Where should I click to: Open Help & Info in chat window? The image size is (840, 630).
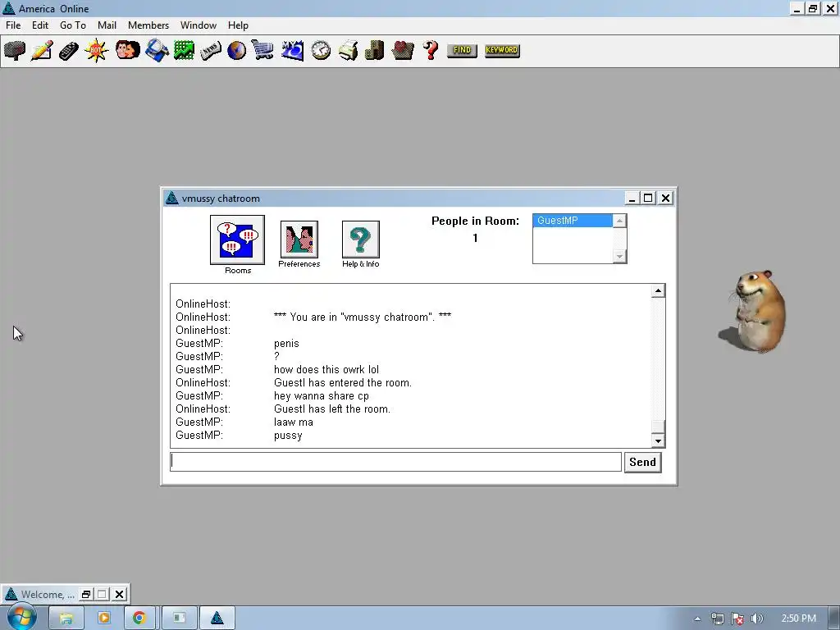click(361, 240)
